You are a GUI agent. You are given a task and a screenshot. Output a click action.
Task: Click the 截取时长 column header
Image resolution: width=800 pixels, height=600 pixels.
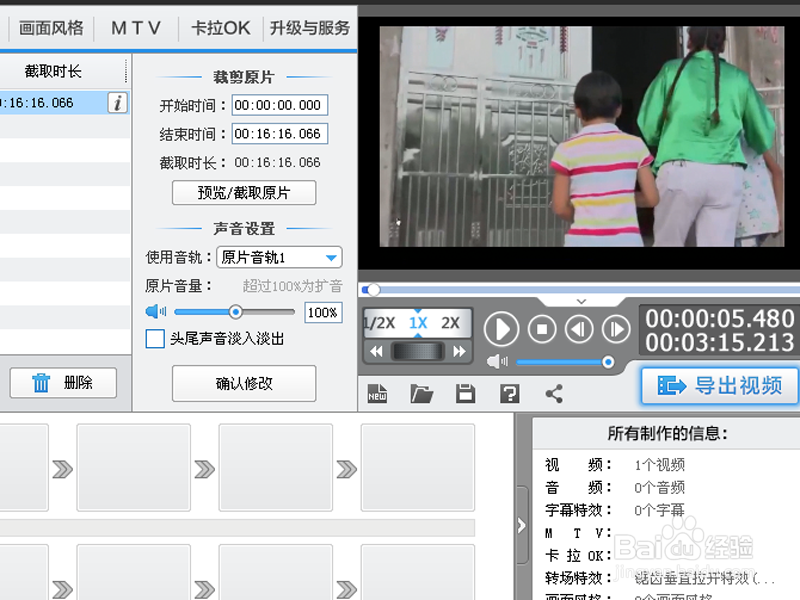[54, 71]
